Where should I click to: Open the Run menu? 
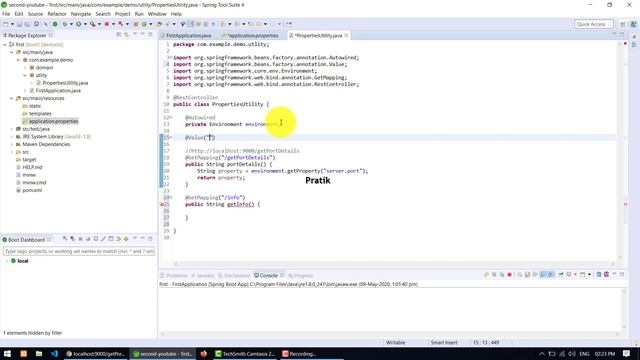pyautogui.click(x=139, y=14)
